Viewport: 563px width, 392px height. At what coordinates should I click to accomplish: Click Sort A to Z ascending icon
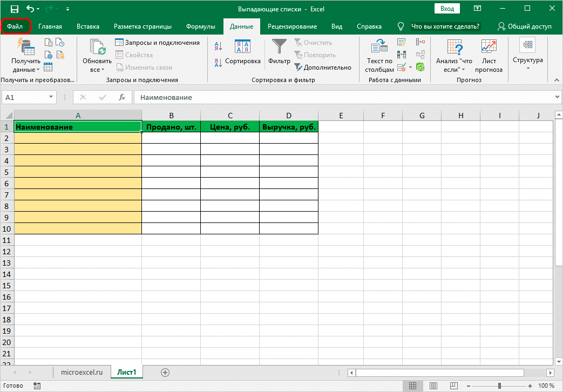pyautogui.click(x=219, y=46)
